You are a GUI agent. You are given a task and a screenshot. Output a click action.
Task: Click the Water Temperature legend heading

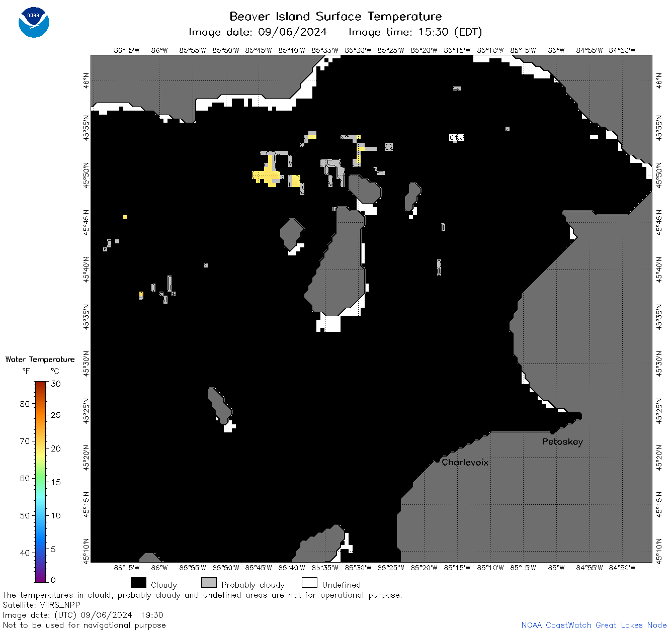[x=40, y=359]
